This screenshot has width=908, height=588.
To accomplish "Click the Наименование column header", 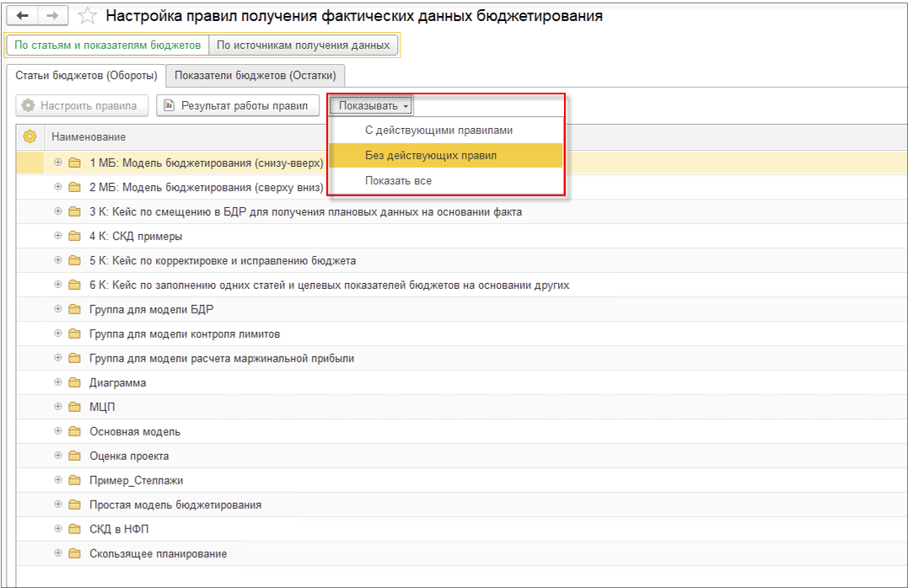I will (89, 137).
